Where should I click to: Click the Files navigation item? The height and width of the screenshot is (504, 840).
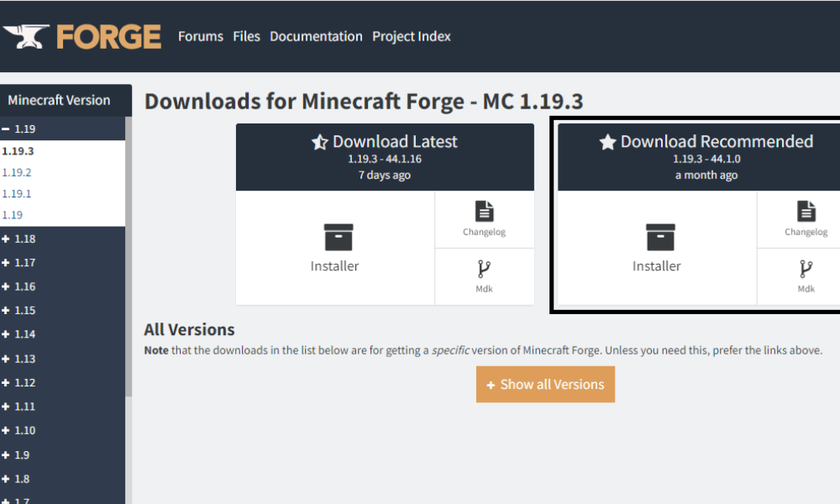(246, 36)
